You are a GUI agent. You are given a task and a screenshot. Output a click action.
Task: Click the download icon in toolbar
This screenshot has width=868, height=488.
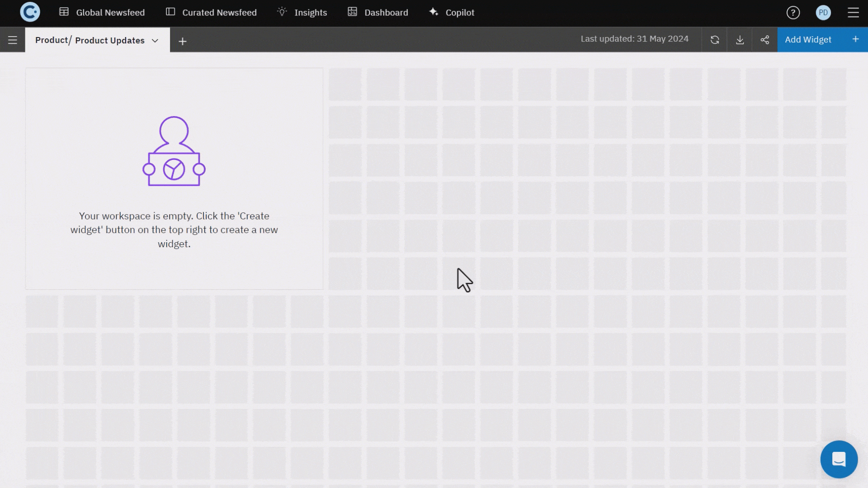coord(740,40)
